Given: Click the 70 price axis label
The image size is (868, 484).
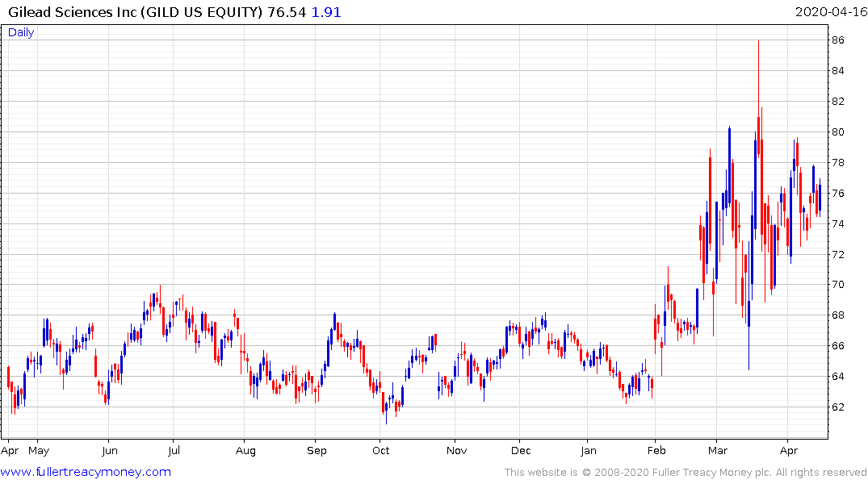Looking at the screenshot, I should click(837, 285).
